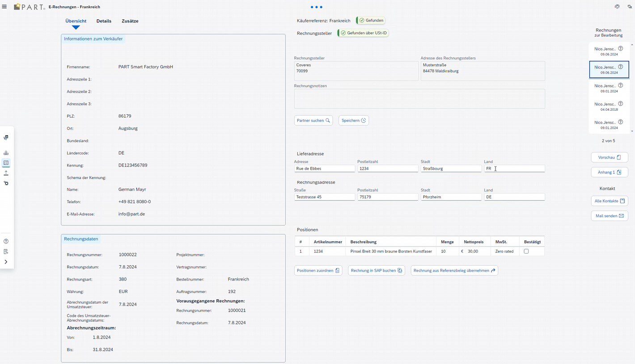The height and width of the screenshot is (364, 635).
Task: Select the highlighted Nico.Jensc invoice 09.06.2024
Action: (609, 70)
